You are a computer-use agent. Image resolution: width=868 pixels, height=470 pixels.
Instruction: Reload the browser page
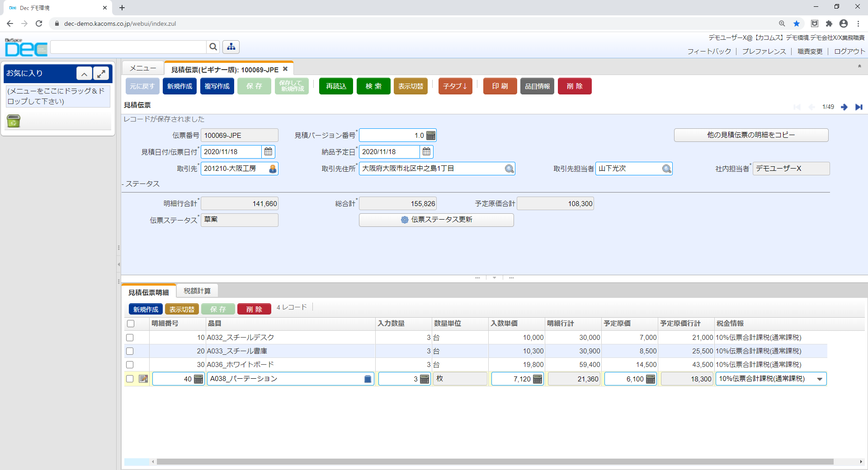coord(39,23)
